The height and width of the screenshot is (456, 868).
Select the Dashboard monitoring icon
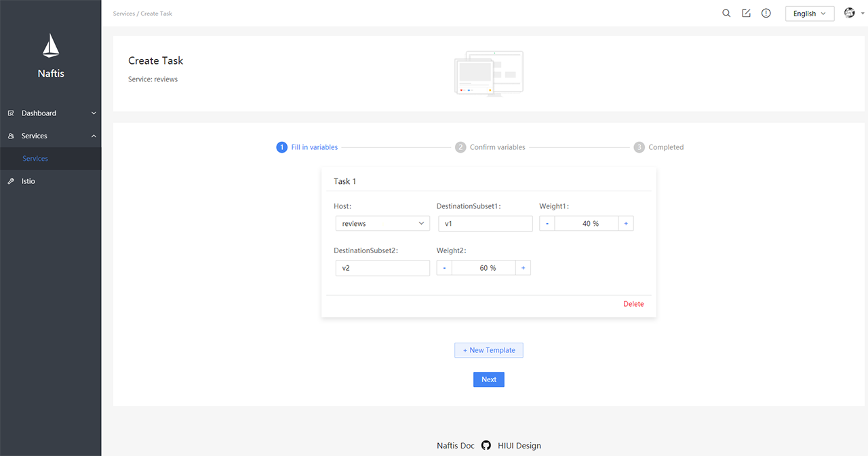click(x=11, y=113)
